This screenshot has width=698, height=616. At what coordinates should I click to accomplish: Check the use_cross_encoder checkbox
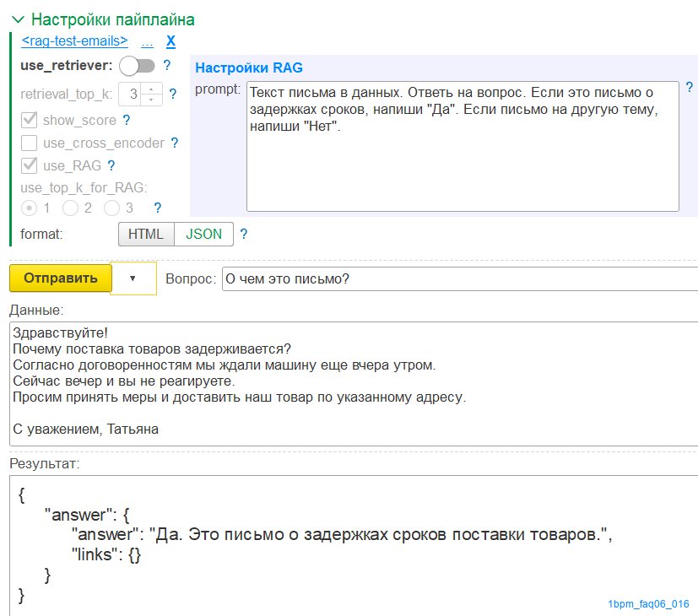pyautogui.click(x=29, y=143)
